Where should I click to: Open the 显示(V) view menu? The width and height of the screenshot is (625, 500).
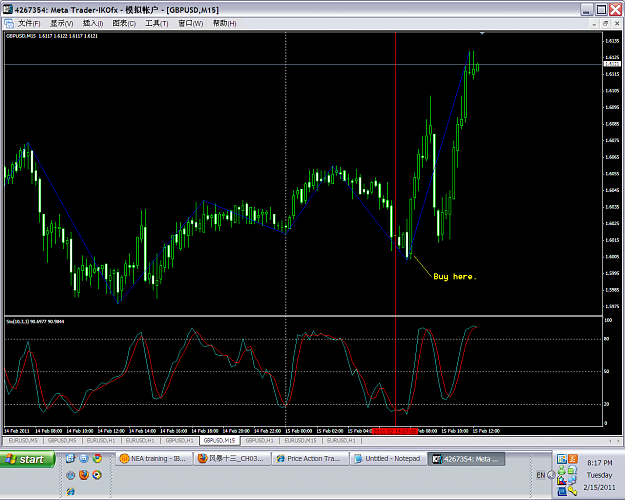point(61,24)
